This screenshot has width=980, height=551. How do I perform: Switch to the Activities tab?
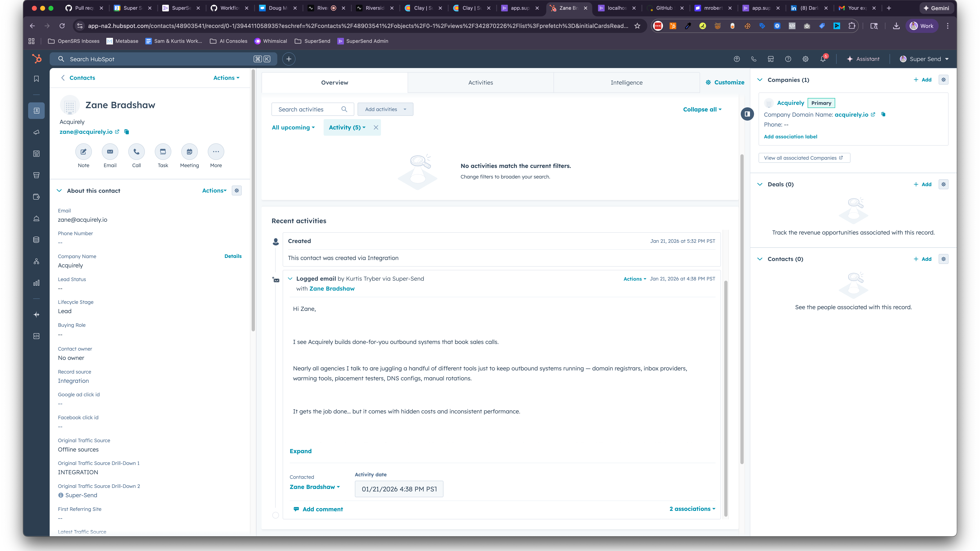click(480, 83)
